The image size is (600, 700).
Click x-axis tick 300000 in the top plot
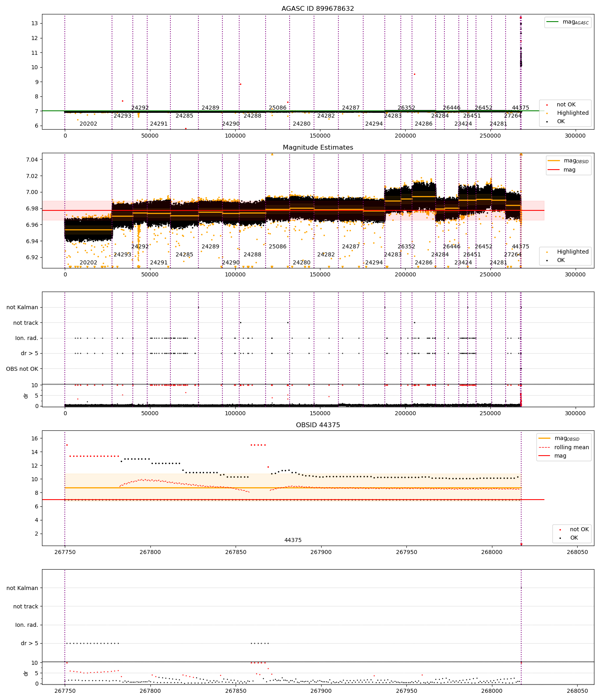click(x=575, y=136)
